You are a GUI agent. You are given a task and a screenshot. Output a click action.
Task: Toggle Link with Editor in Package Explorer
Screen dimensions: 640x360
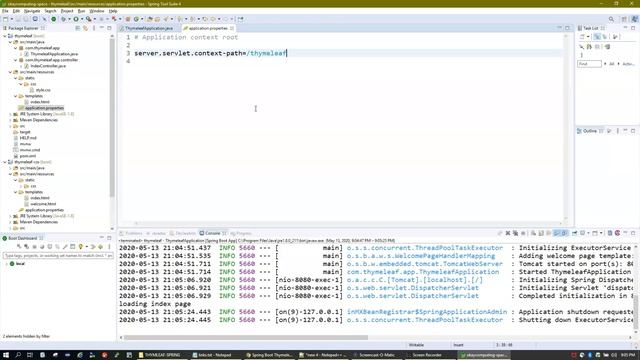tap(85, 28)
